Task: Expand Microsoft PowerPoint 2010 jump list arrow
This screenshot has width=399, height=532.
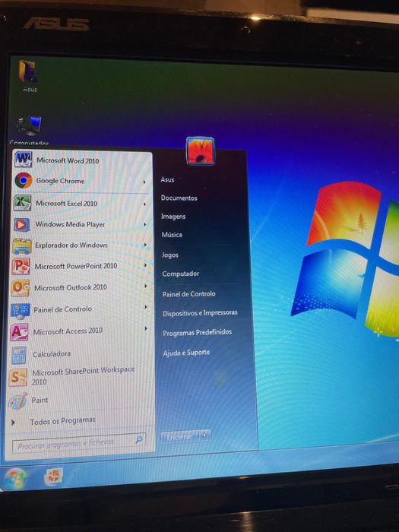Action: point(146,265)
